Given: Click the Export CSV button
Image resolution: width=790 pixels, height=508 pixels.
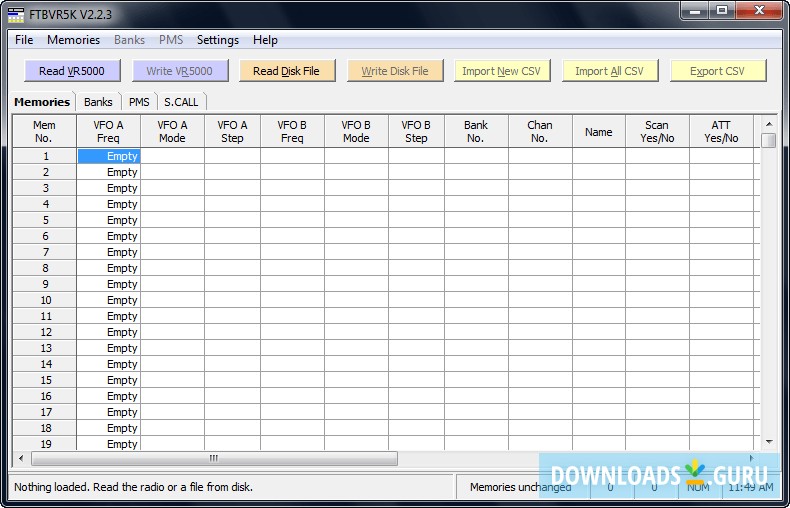Looking at the screenshot, I should coord(718,71).
